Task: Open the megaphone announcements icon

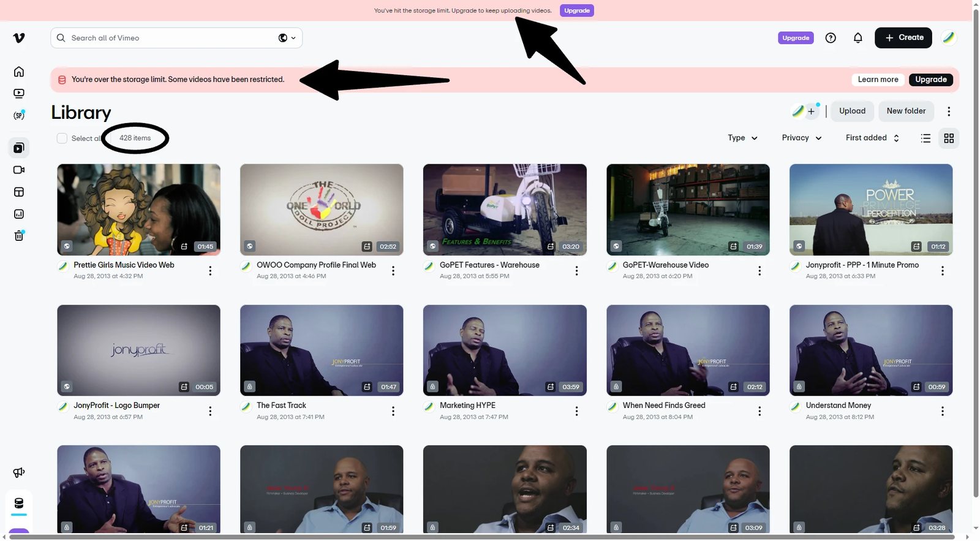Action: coord(19,472)
